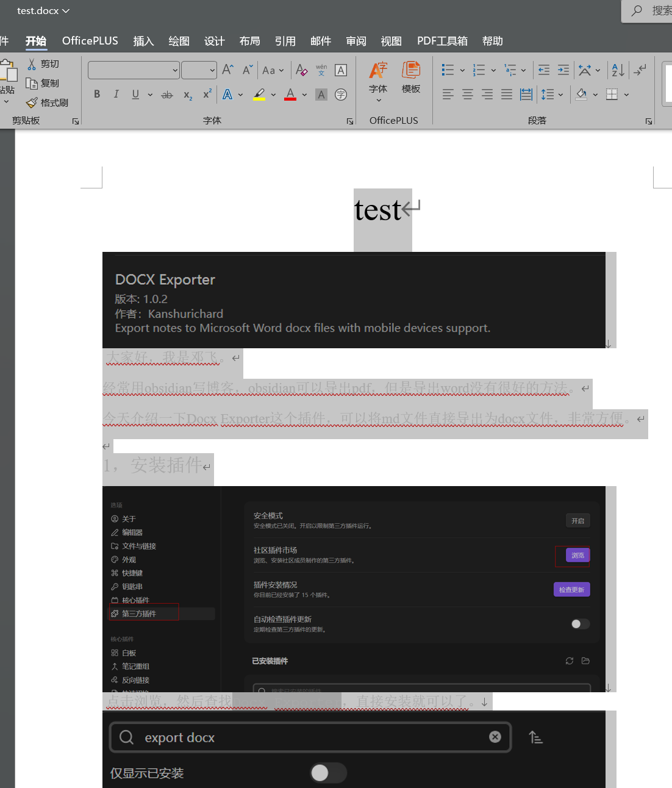Viewport: 672px width, 788px height.
Task: Open the PDF工具箱 tab
Action: pyautogui.click(x=442, y=41)
